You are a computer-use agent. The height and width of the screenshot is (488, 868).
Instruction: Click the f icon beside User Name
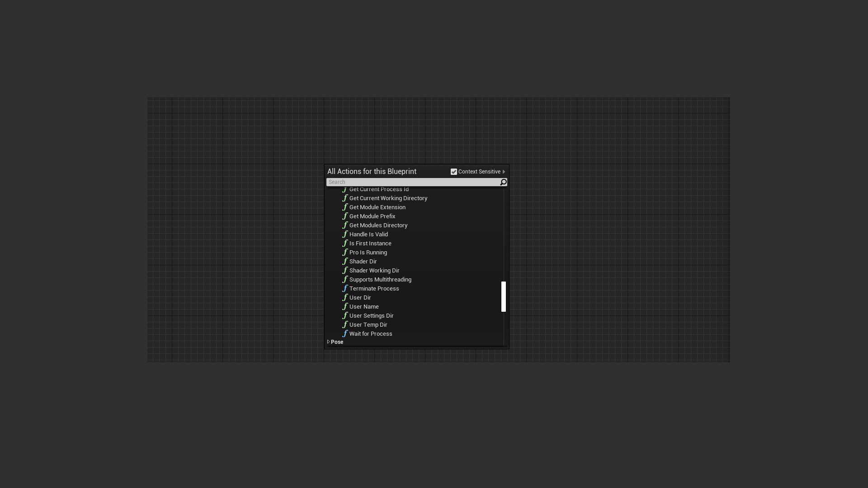pos(345,306)
